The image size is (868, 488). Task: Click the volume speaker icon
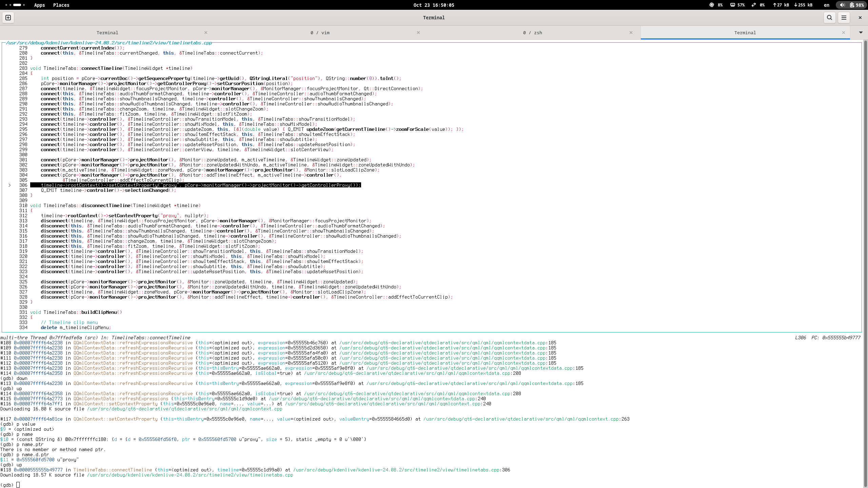[842, 5]
